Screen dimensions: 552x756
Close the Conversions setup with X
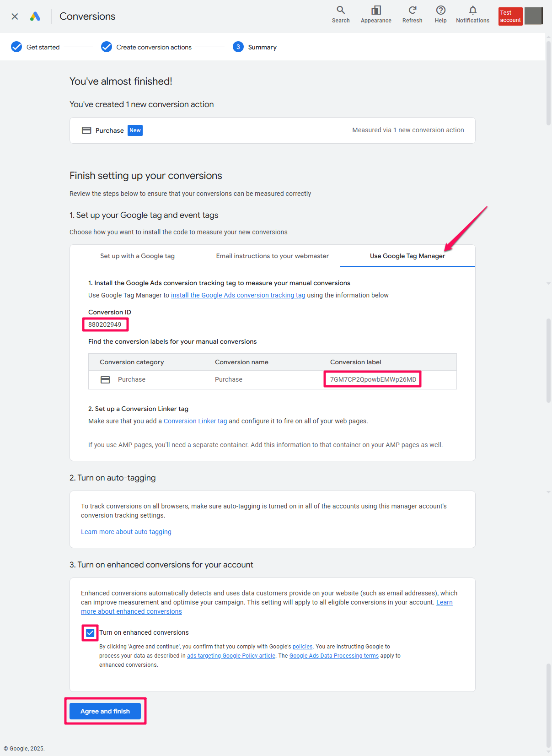(15, 16)
